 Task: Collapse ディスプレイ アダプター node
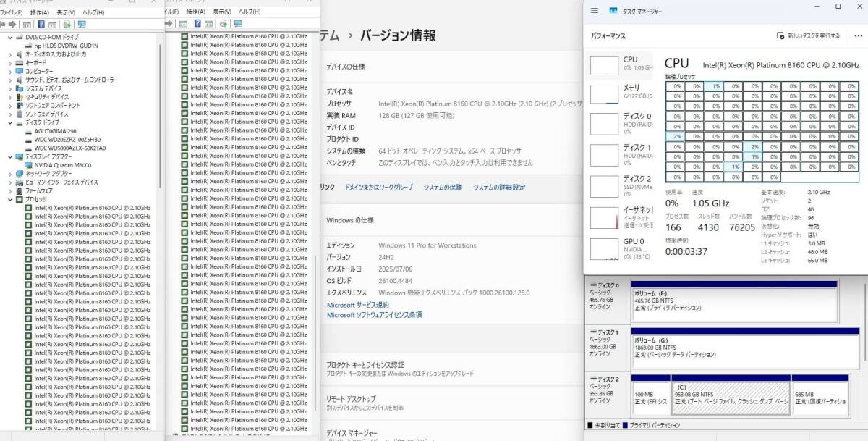9,156
